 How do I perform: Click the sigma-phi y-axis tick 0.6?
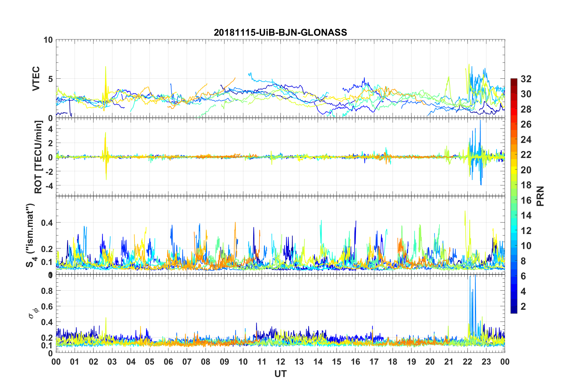47,306
